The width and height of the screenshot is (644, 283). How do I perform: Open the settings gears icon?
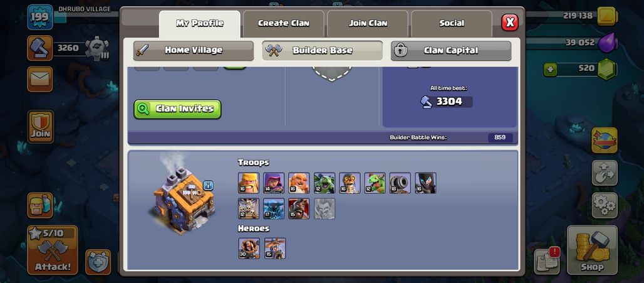[605, 205]
